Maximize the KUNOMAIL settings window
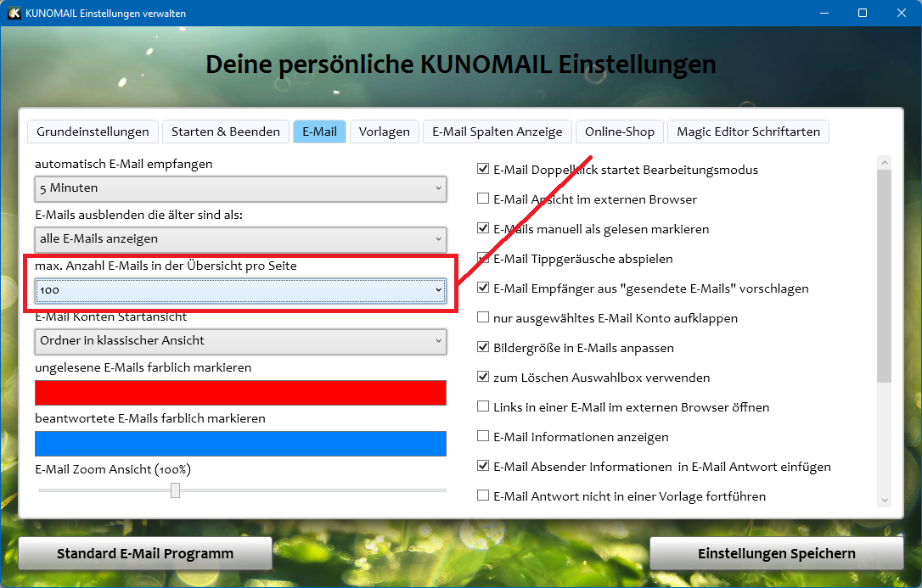This screenshot has width=922, height=588. (x=863, y=13)
